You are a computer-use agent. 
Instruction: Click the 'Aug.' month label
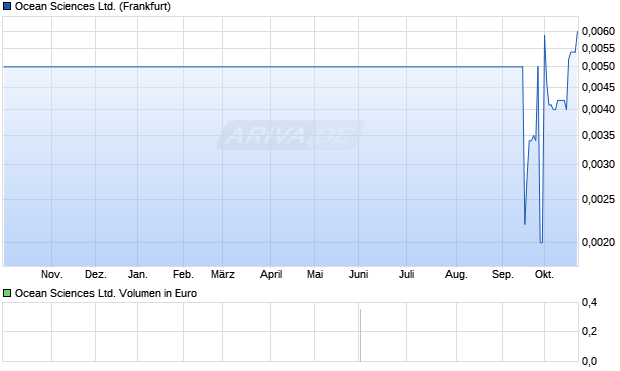coord(456,274)
